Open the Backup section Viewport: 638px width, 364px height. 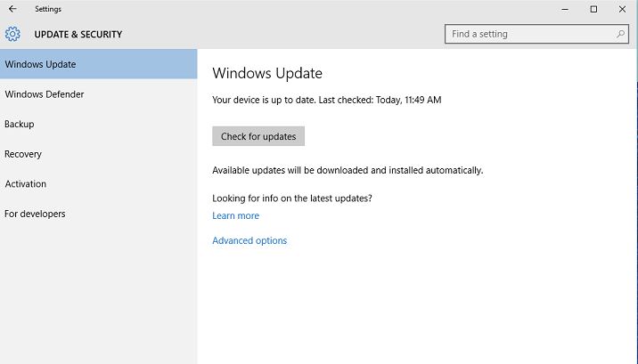99,124
